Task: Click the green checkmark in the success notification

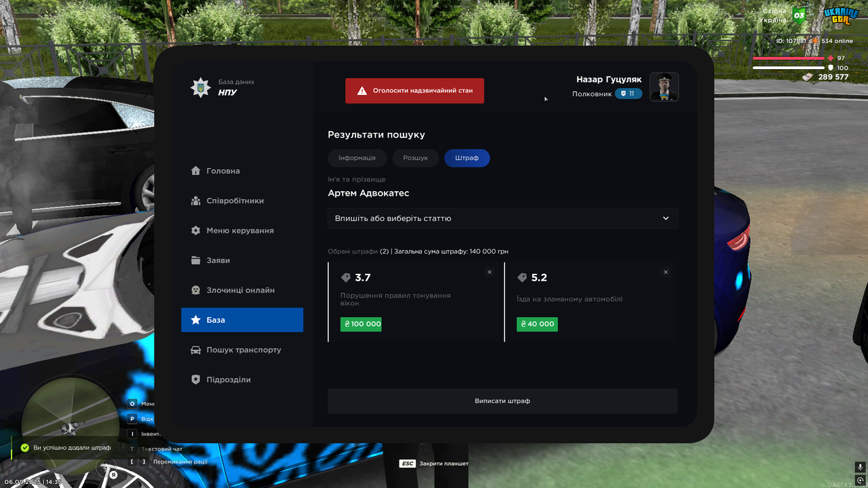Action: point(25,448)
